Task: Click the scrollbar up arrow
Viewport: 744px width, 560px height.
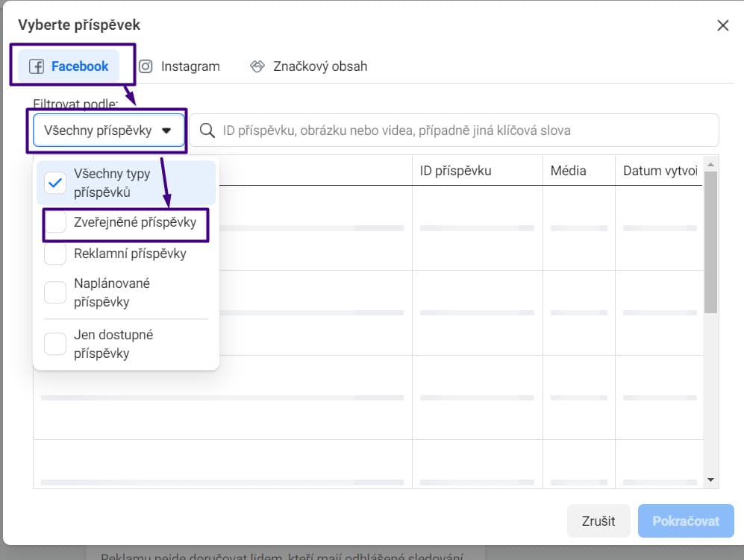Action: pos(710,164)
